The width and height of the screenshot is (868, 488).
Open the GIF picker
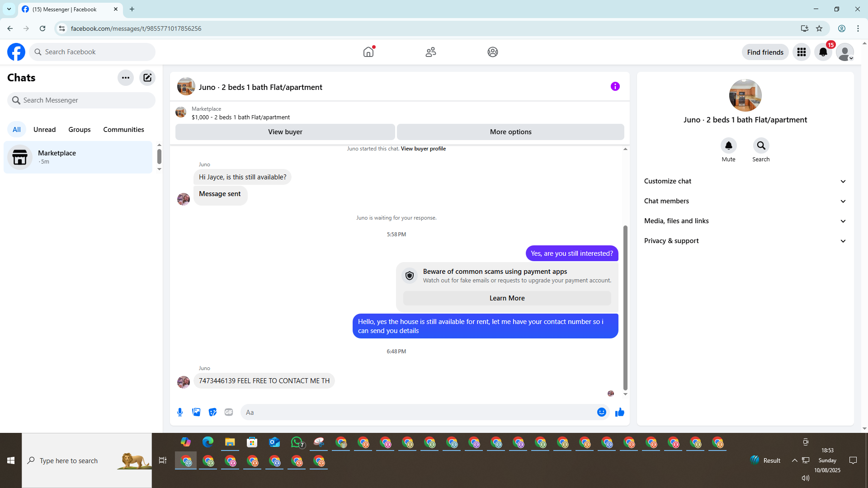(x=229, y=412)
